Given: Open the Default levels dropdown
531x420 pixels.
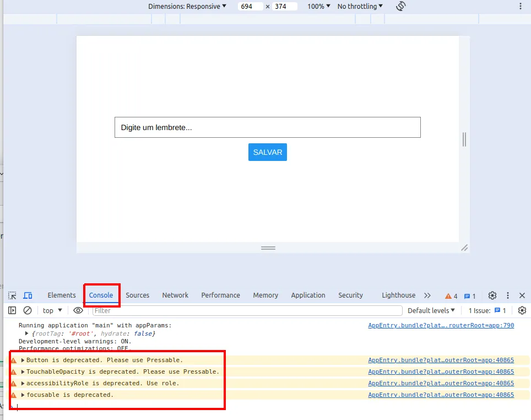Looking at the screenshot, I should tap(431, 310).
